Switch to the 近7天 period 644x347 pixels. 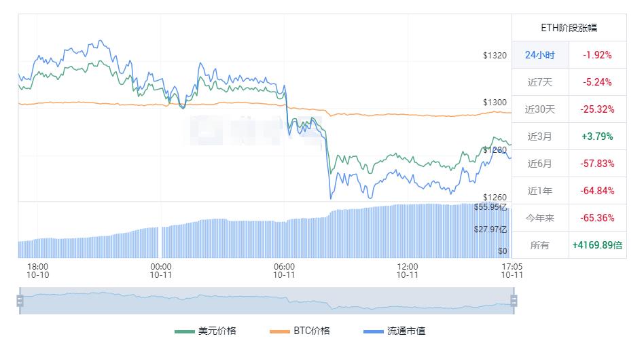pyautogui.click(x=540, y=82)
